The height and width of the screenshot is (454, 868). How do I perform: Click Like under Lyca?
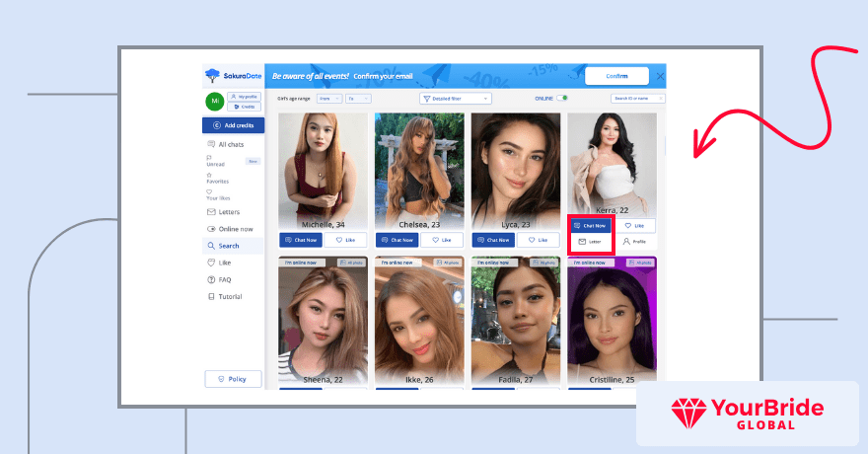[x=539, y=240]
